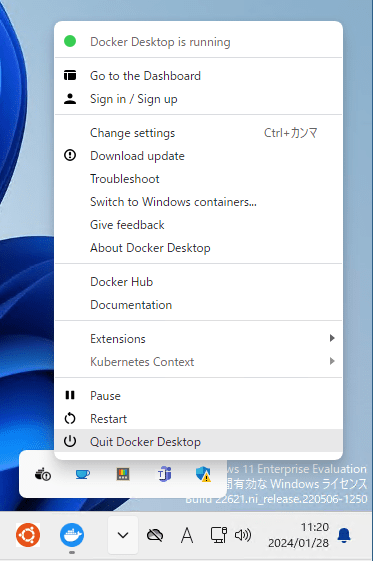Click Docker Desktop is running text
The width and height of the screenshot is (373, 561).
point(160,42)
